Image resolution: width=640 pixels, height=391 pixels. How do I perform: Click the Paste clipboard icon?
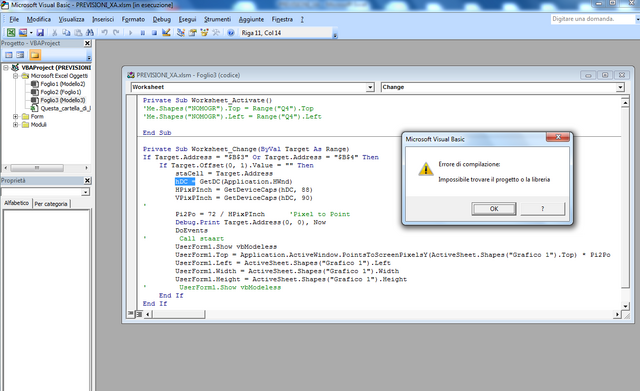coord(78,33)
